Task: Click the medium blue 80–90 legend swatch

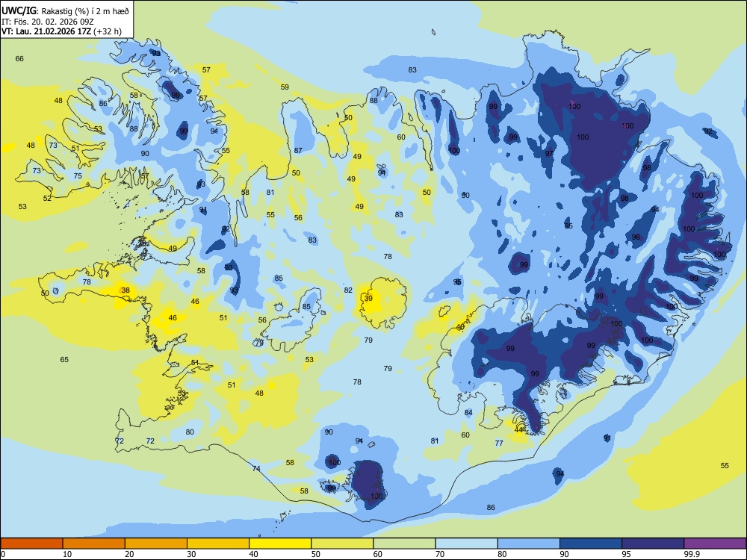Action: pos(529,544)
